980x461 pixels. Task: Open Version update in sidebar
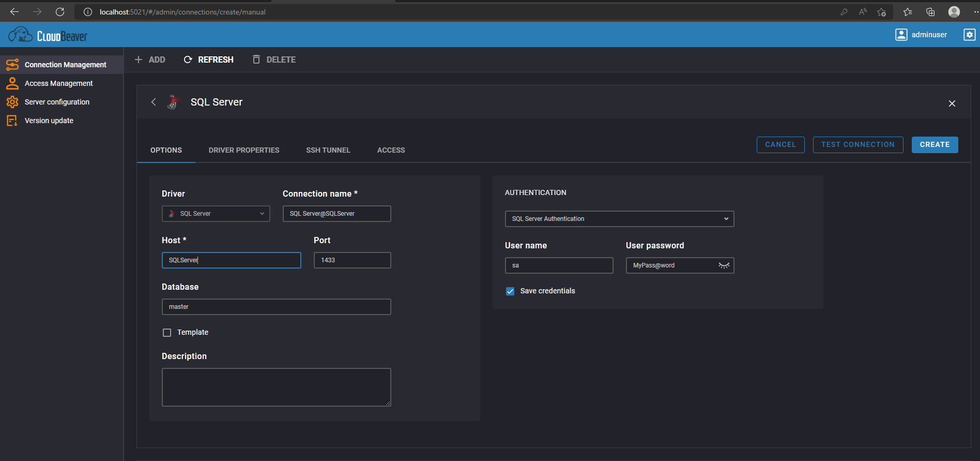[62, 121]
